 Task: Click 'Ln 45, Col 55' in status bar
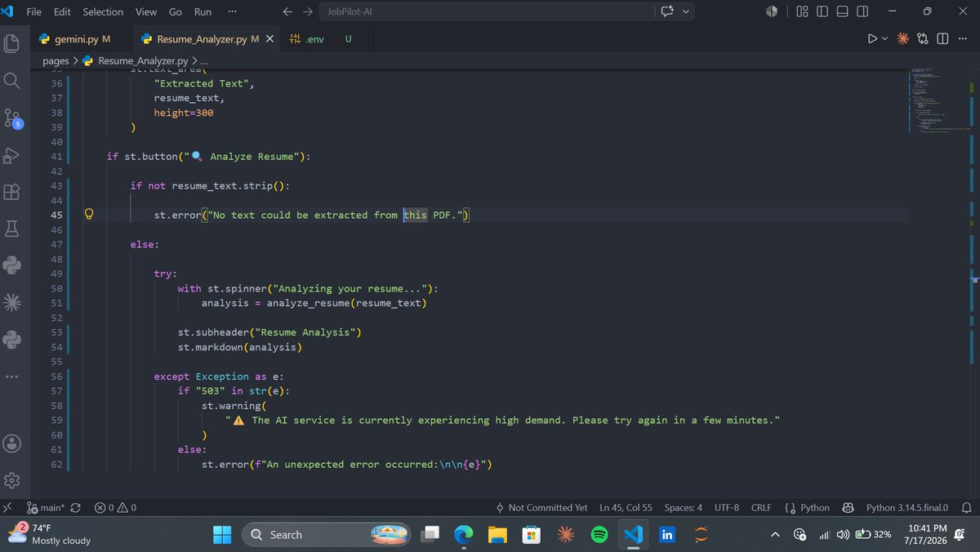(x=626, y=507)
